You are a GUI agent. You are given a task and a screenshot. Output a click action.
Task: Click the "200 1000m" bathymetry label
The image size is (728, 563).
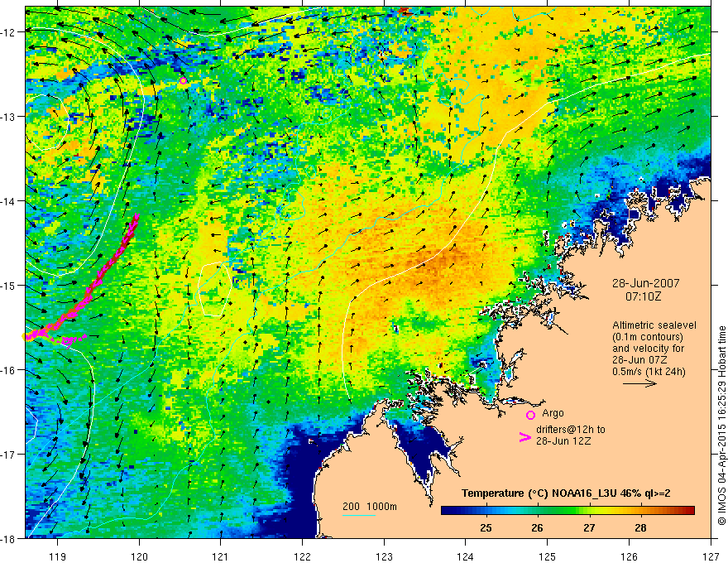370,507
